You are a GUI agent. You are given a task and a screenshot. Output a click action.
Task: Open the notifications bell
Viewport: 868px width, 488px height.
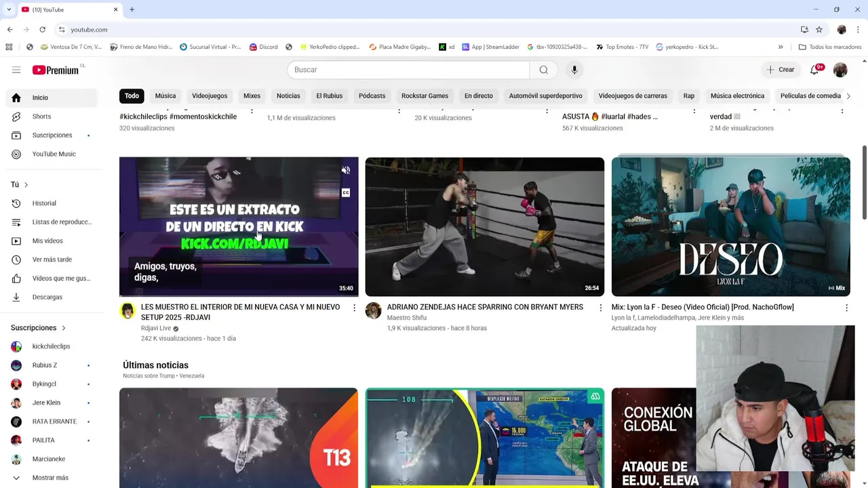coord(815,70)
